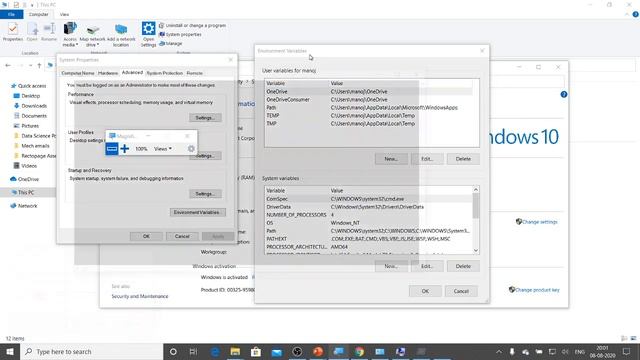Open the Access media dropdown

click(x=70, y=34)
